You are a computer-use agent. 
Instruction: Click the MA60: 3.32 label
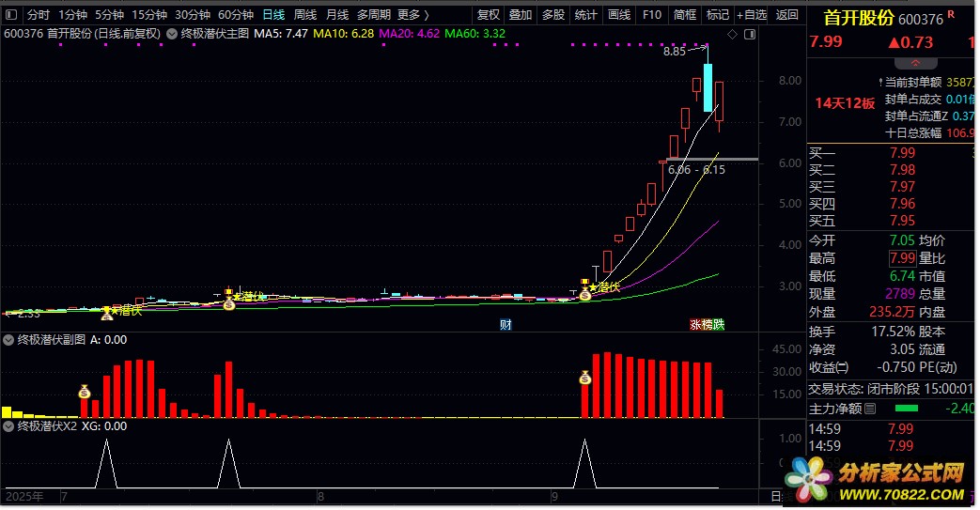coord(475,34)
